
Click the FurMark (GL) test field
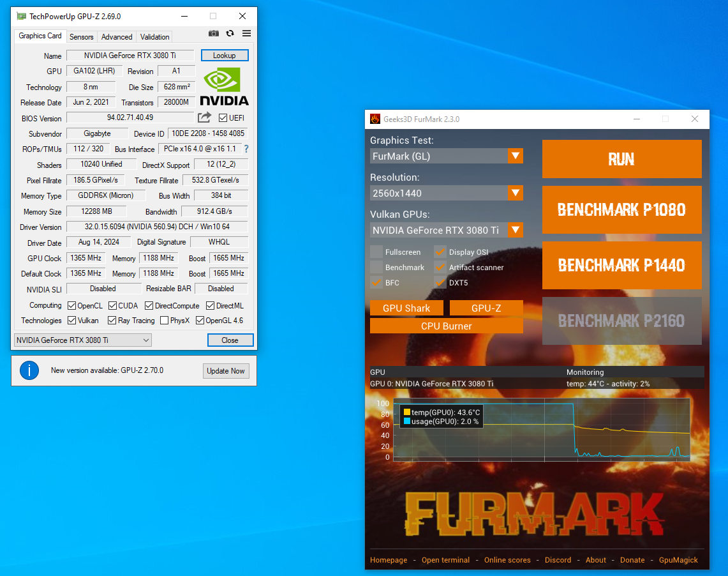439,156
